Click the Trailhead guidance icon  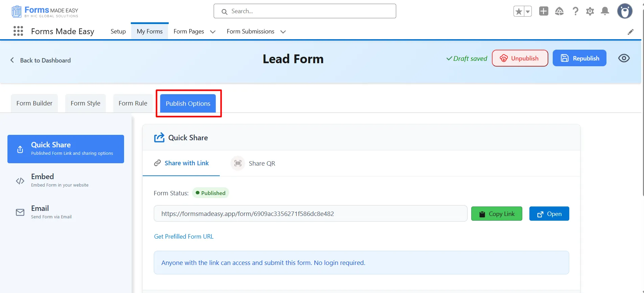[559, 11]
